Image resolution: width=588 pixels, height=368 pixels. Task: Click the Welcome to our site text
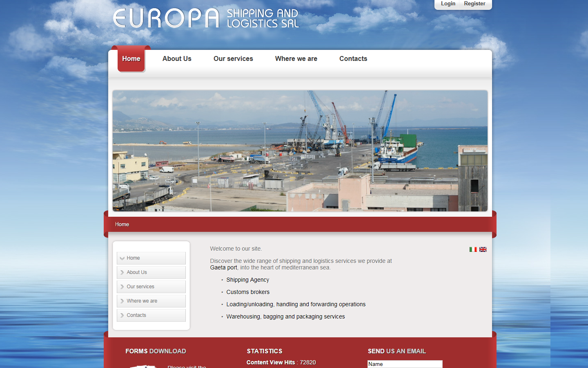(x=236, y=249)
